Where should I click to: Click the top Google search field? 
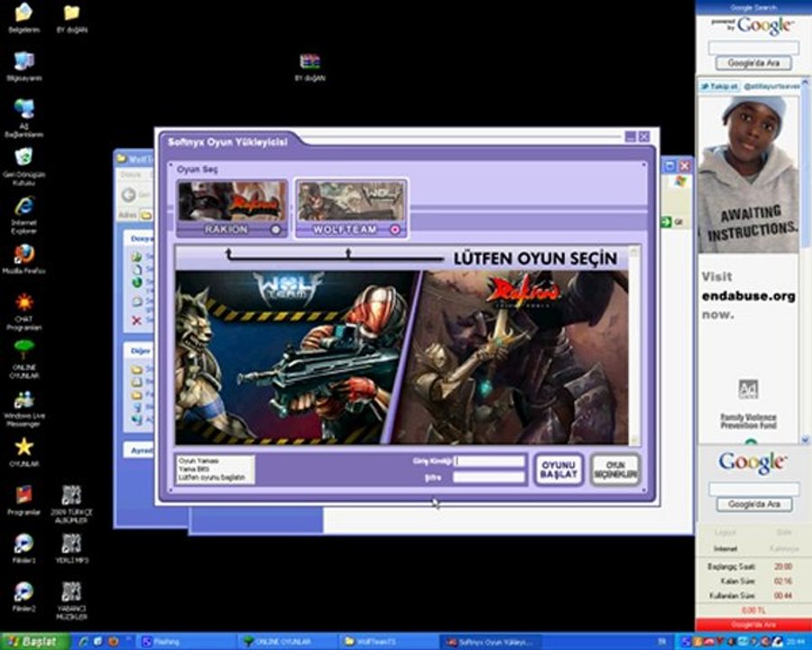coord(753,48)
